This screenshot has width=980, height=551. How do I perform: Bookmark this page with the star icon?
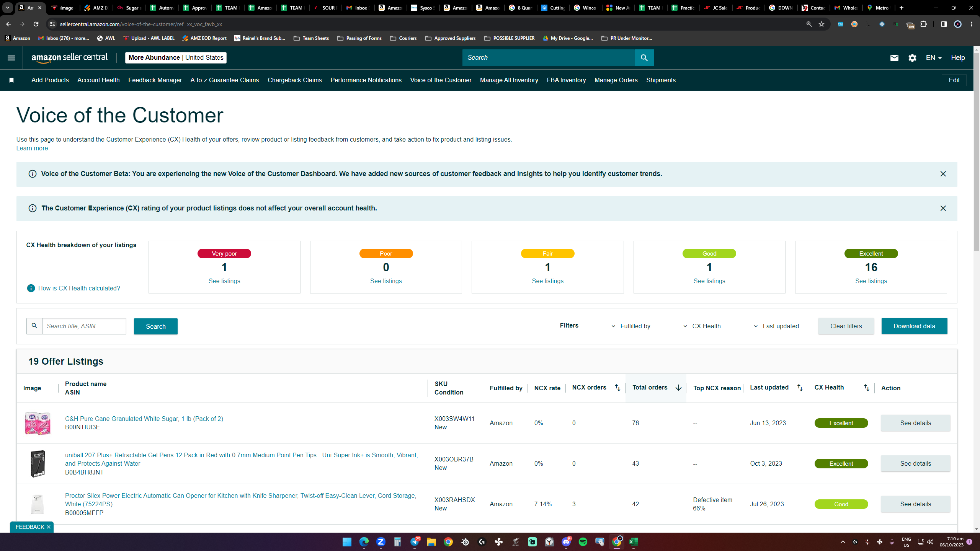pos(822,24)
